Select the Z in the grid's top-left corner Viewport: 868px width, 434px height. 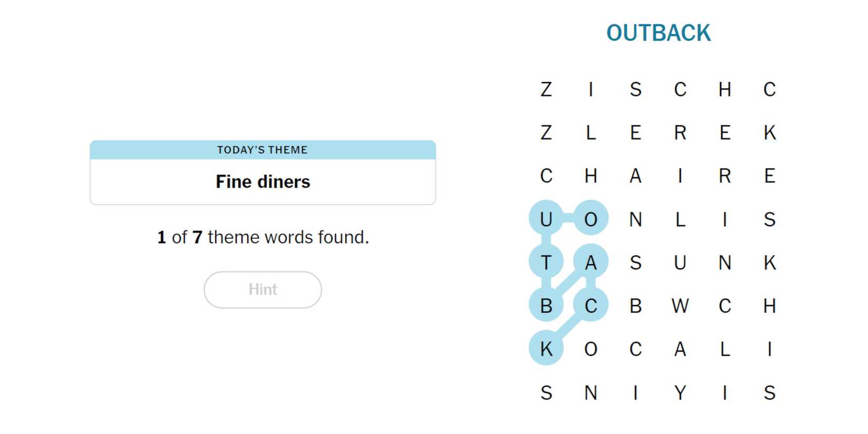546,89
